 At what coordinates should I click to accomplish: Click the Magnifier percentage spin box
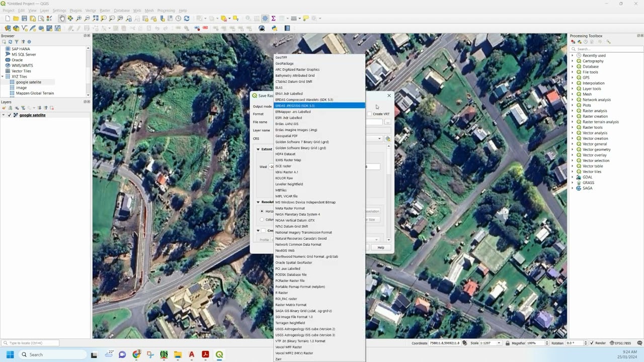click(536, 343)
